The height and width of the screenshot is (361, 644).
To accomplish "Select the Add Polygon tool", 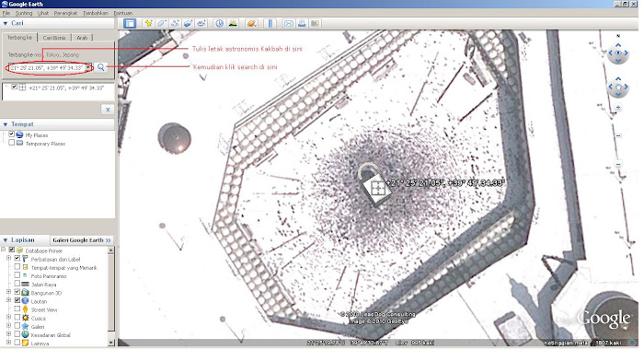I will (x=161, y=23).
